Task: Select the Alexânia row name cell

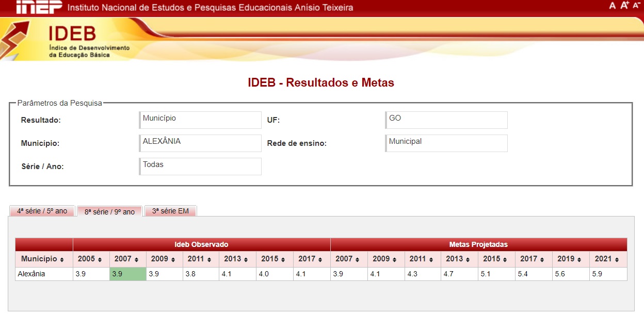Action: pos(44,274)
